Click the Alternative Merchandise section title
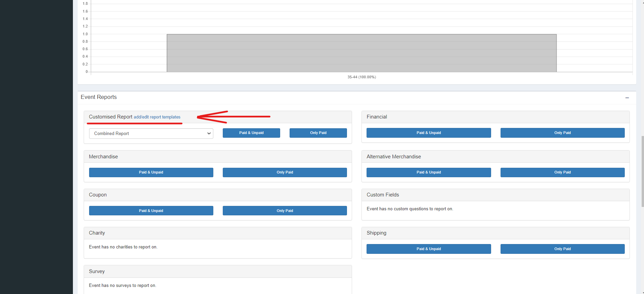This screenshot has height=294, width=644. point(394,157)
